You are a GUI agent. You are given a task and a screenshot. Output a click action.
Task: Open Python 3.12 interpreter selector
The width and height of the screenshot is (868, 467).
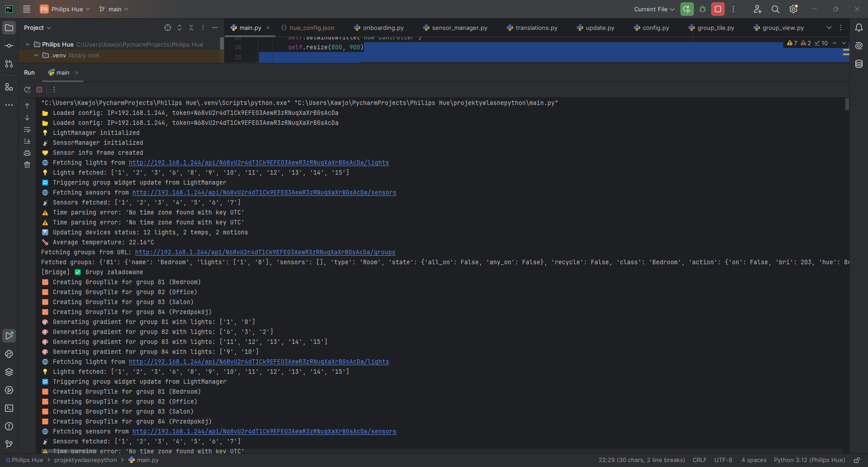pyautogui.click(x=809, y=460)
